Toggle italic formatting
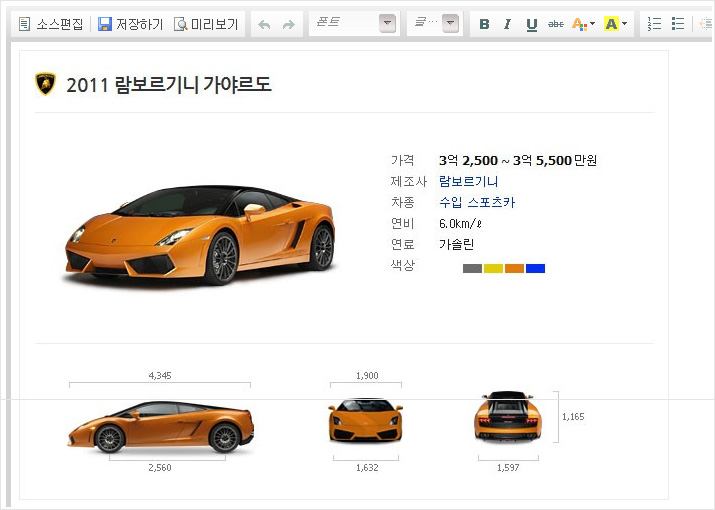The image size is (715, 510). point(508,24)
